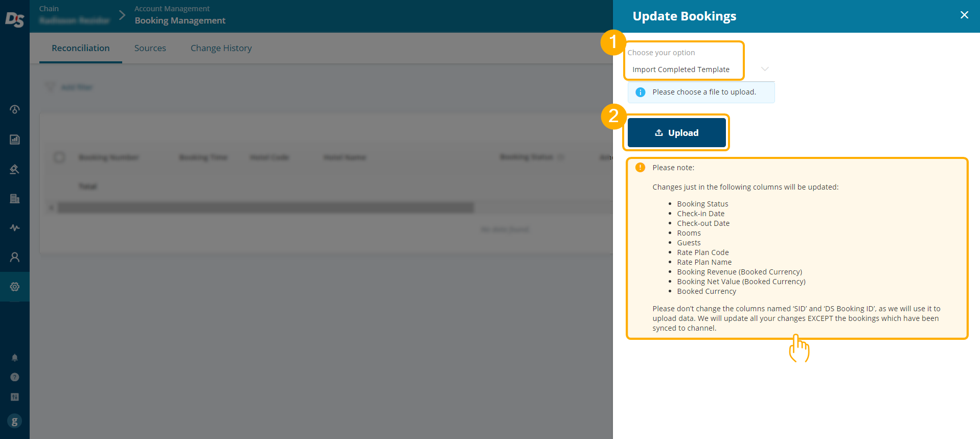Switch to the Reconciliation tab
Image resolution: width=980 pixels, height=439 pixels.
[81, 48]
